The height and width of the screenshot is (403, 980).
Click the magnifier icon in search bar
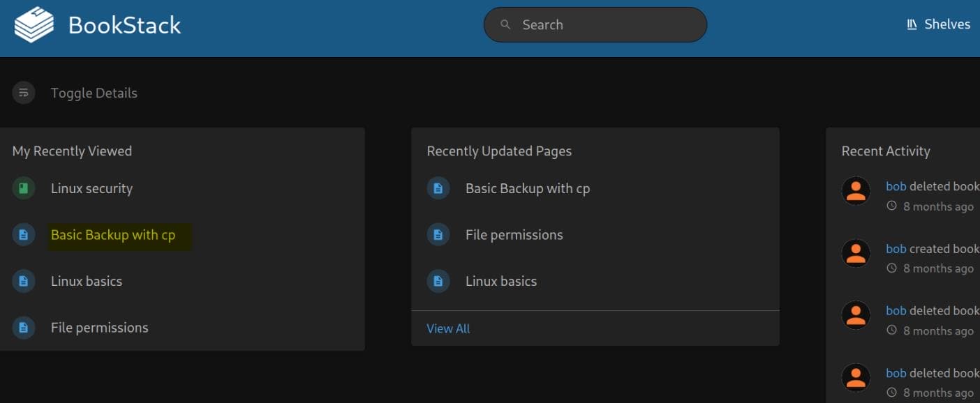click(506, 25)
